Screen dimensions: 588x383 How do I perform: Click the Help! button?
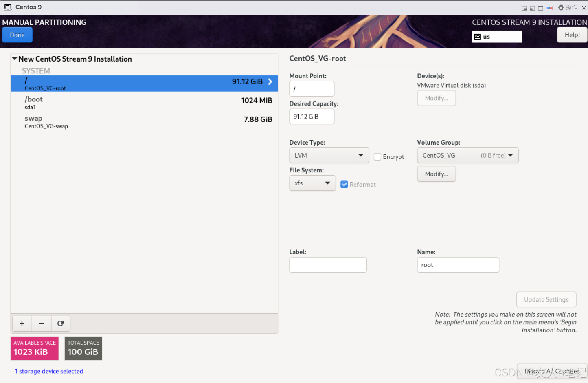point(572,35)
